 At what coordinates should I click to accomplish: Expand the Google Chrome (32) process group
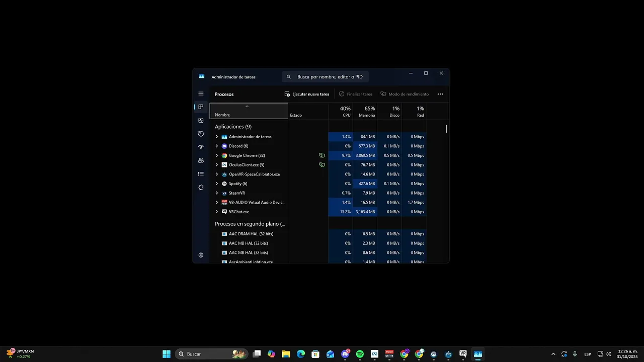pos(217,155)
